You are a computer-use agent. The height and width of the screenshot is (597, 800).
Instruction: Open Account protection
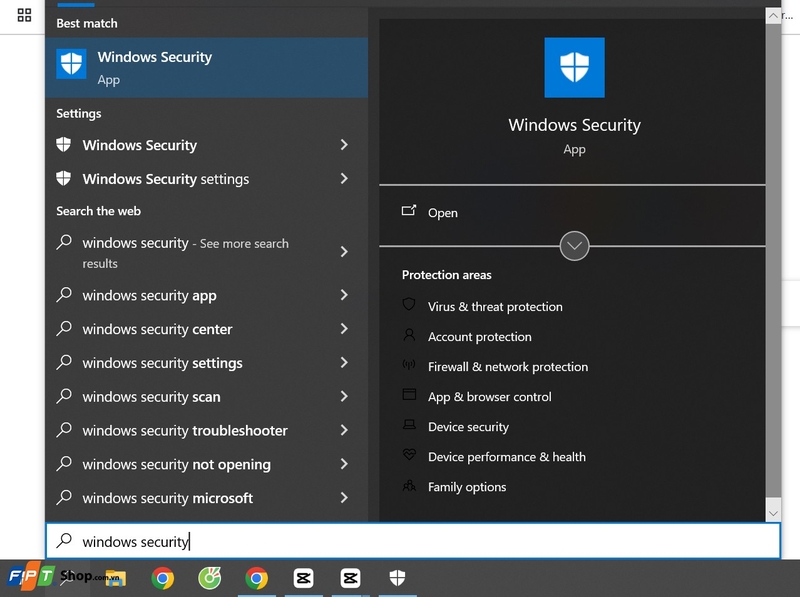pyautogui.click(x=480, y=336)
